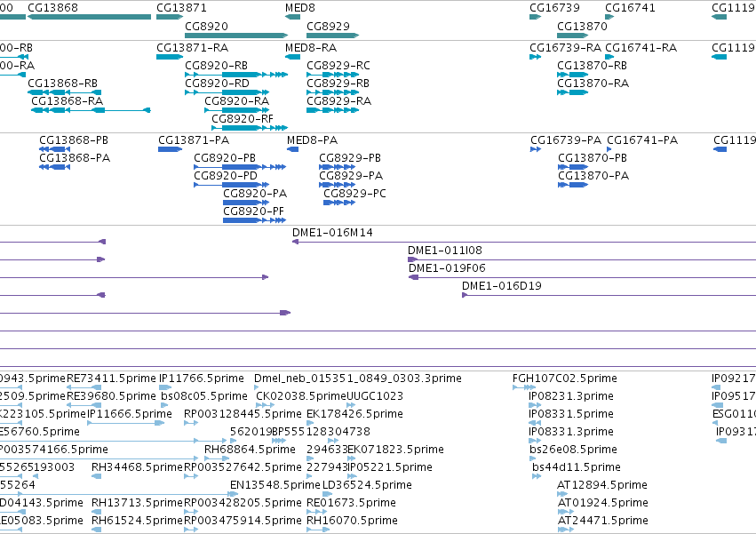Click transcript CG13868-RB label
Image resolution: width=756 pixels, height=534 pixels.
pyautogui.click(x=63, y=84)
